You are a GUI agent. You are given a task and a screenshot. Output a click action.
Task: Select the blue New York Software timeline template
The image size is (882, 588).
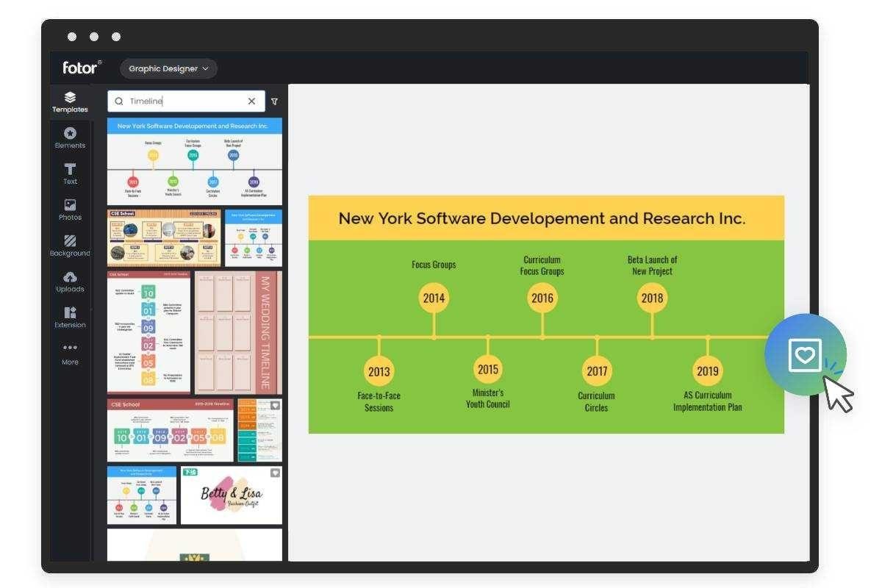click(x=195, y=161)
